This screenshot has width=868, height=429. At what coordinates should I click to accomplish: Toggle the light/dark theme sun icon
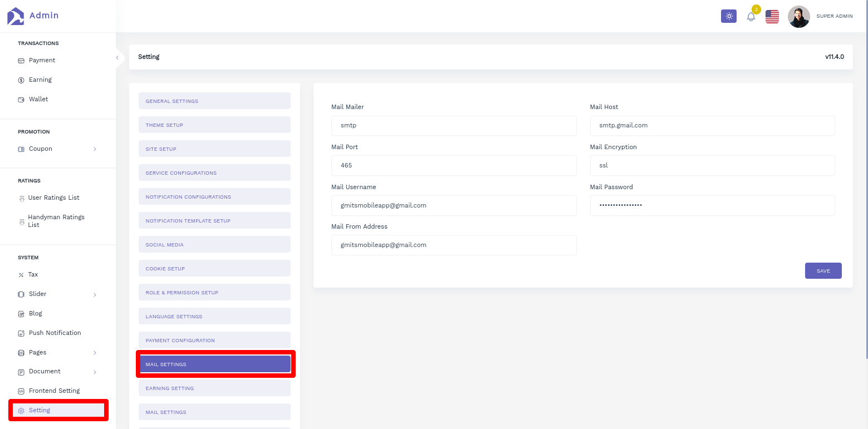coord(729,16)
